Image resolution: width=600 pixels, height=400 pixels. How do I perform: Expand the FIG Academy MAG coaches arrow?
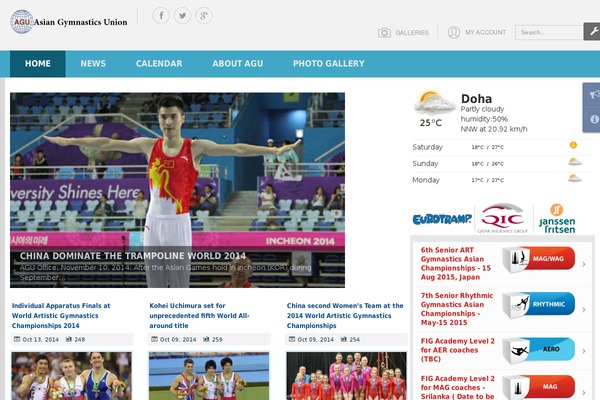point(584,392)
